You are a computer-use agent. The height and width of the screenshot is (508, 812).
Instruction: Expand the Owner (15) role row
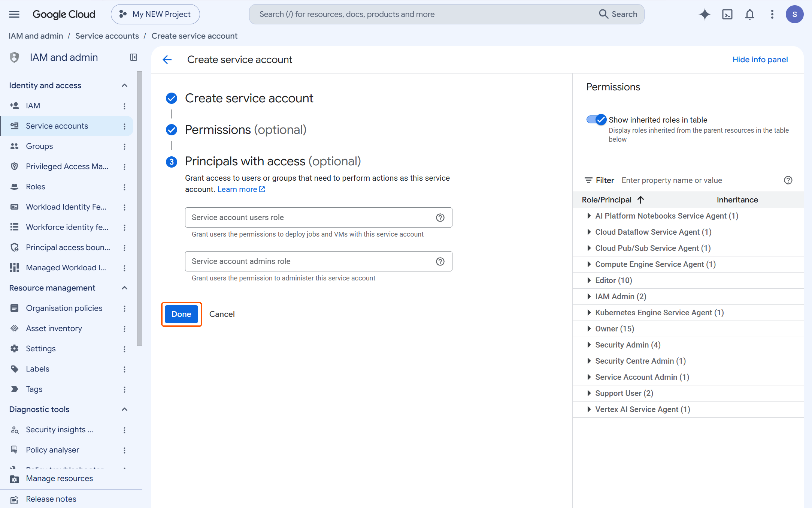[x=589, y=329]
